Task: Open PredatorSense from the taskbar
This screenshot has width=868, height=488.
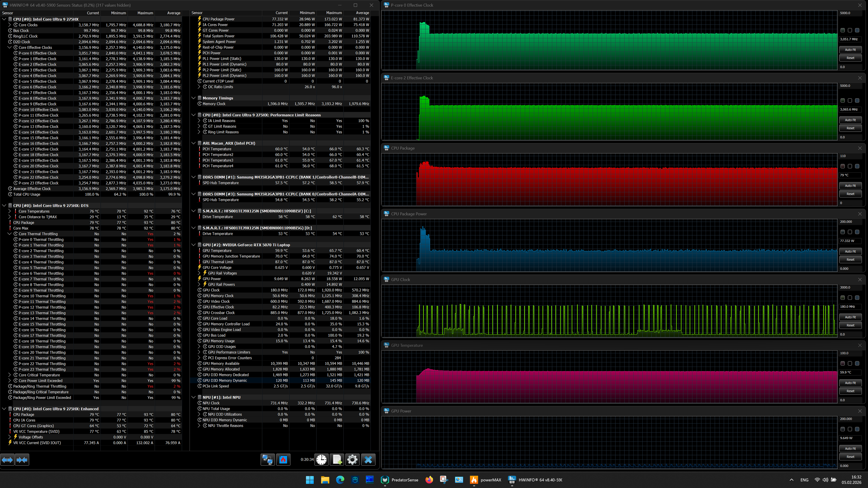Action: (x=400, y=480)
